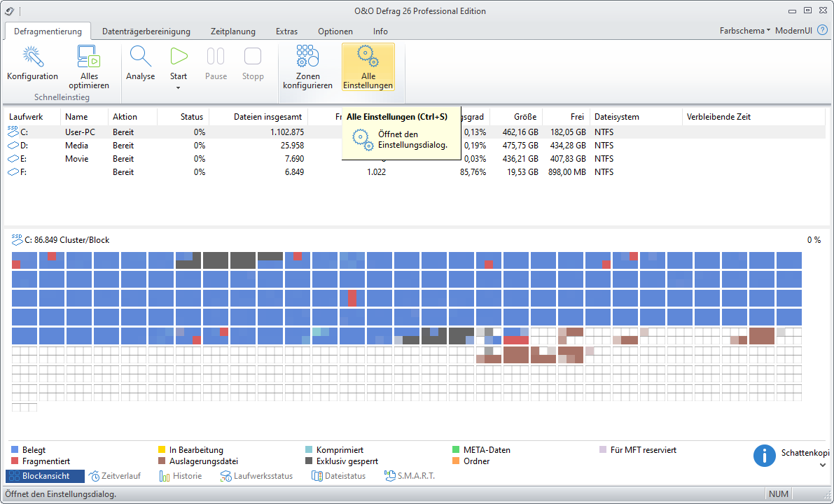Switch to the Historie view
The width and height of the screenshot is (834, 504).
[181, 476]
